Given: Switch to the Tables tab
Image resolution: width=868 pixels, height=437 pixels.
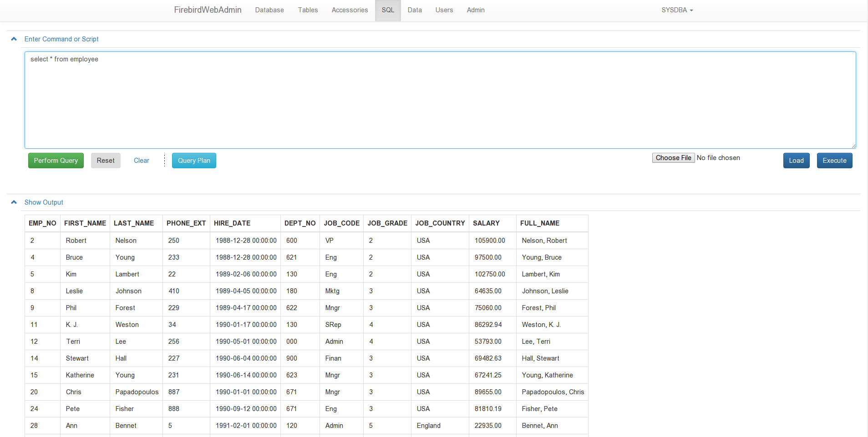Looking at the screenshot, I should pos(308,10).
